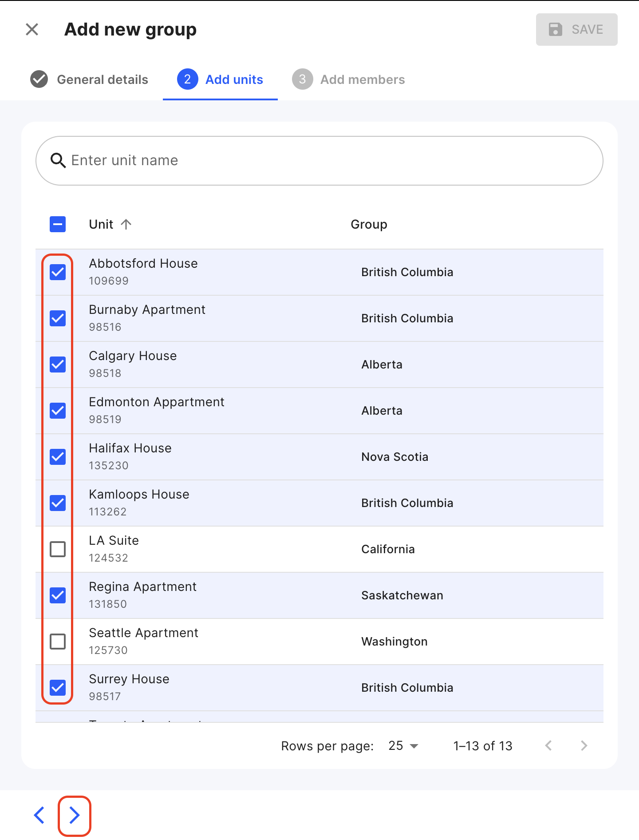
Task: Click the Enter unit name search field
Action: click(319, 161)
